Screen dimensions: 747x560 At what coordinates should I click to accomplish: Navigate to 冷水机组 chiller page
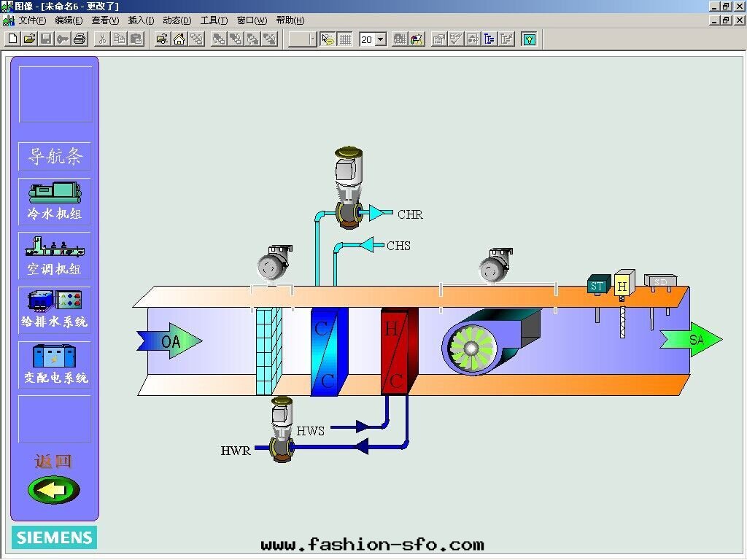(x=55, y=201)
